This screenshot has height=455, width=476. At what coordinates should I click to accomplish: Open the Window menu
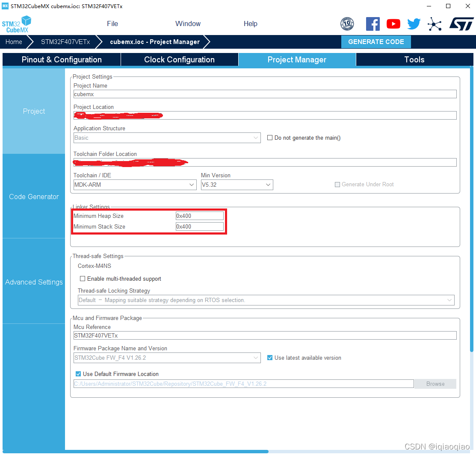[x=188, y=23]
